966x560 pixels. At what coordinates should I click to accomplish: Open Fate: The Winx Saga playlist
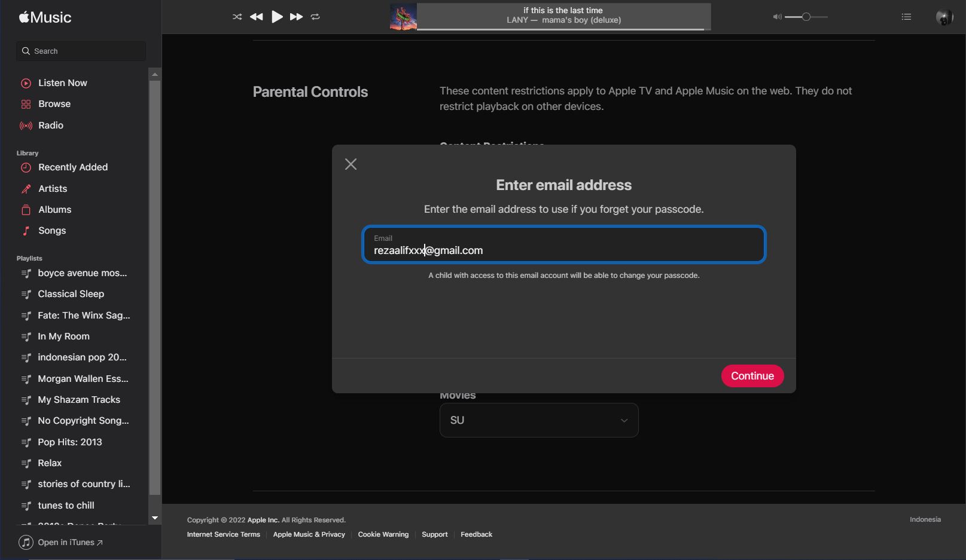84,316
